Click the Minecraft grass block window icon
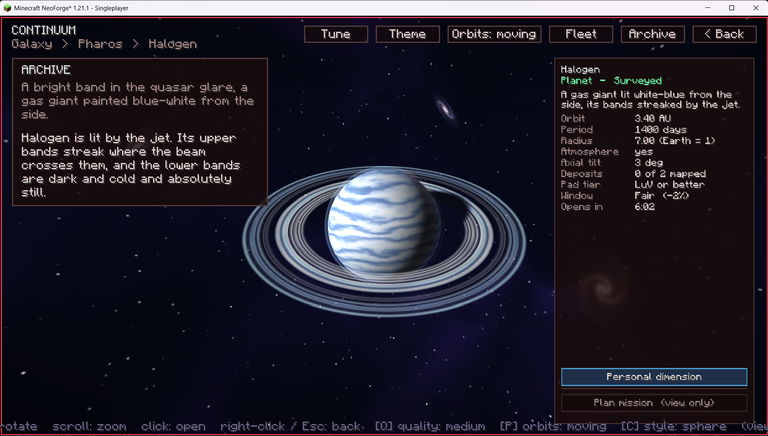This screenshot has height=436, width=768. tap(7, 8)
